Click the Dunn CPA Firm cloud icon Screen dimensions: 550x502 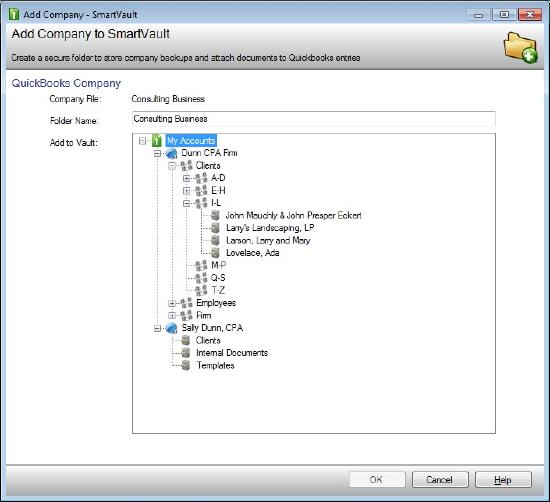coord(172,153)
